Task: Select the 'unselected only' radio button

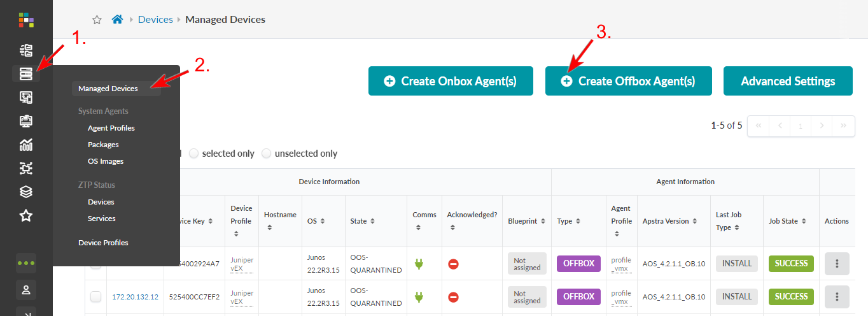Action: [267, 154]
